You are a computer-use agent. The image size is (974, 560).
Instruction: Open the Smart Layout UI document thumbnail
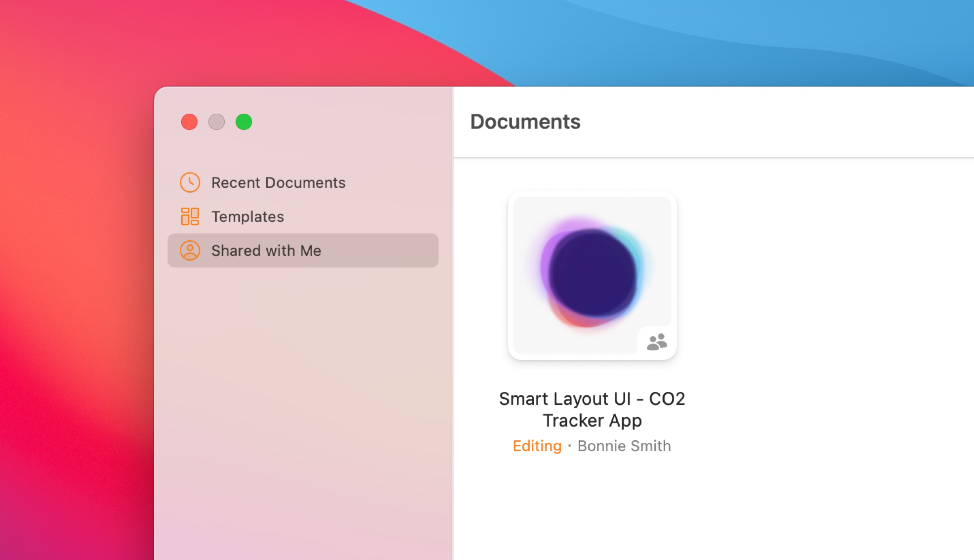(592, 275)
